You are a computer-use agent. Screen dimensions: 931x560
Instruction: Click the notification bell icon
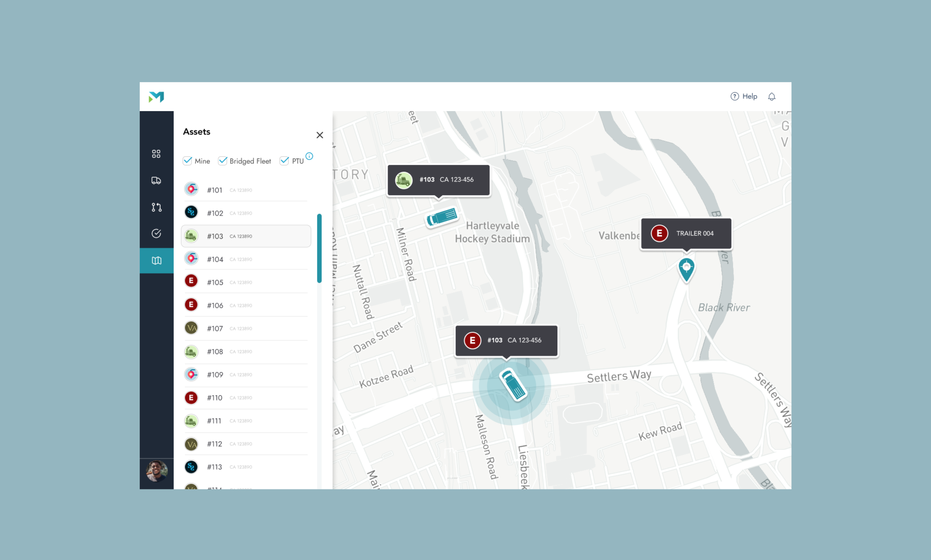[771, 97]
